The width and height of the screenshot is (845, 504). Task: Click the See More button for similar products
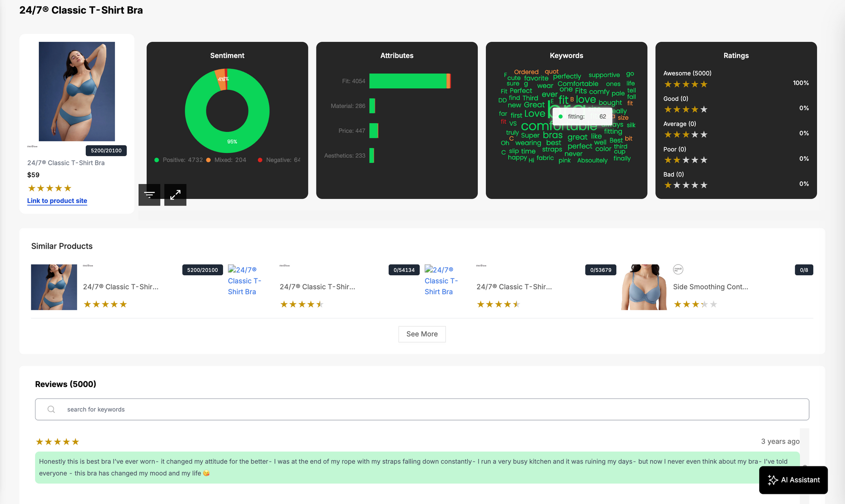coord(422,333)
